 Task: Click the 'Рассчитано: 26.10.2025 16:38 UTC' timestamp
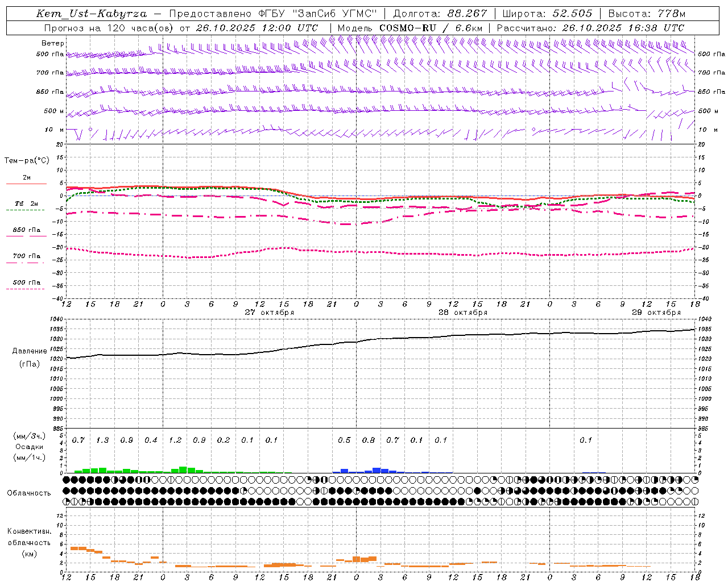590,28
